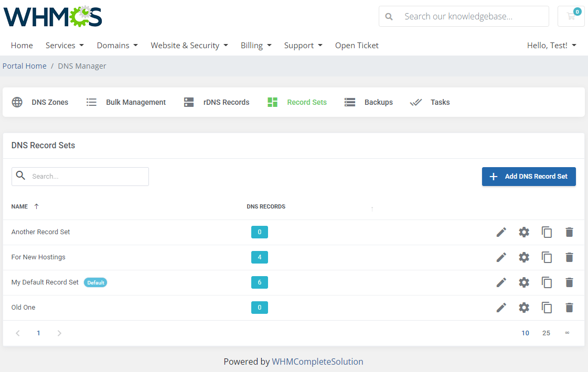Open settings gear for Another Record Set
The width and height of the screenshot is (588, 372).
[524, 232]
